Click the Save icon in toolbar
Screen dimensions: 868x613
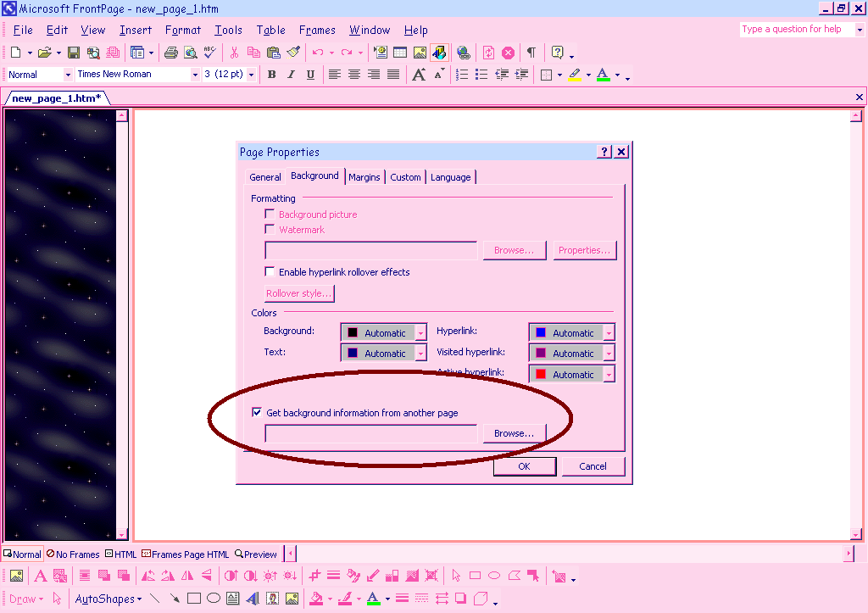click(74, 53)
